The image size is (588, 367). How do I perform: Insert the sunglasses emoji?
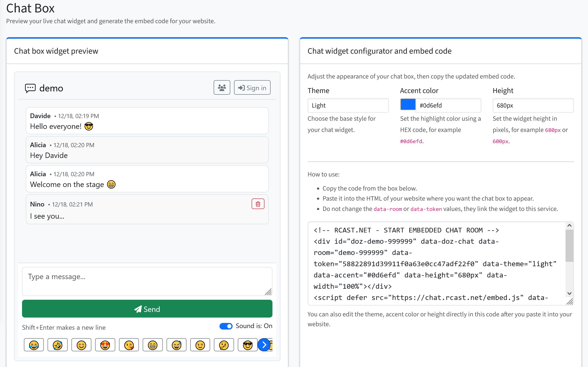[x=248, y=345]
